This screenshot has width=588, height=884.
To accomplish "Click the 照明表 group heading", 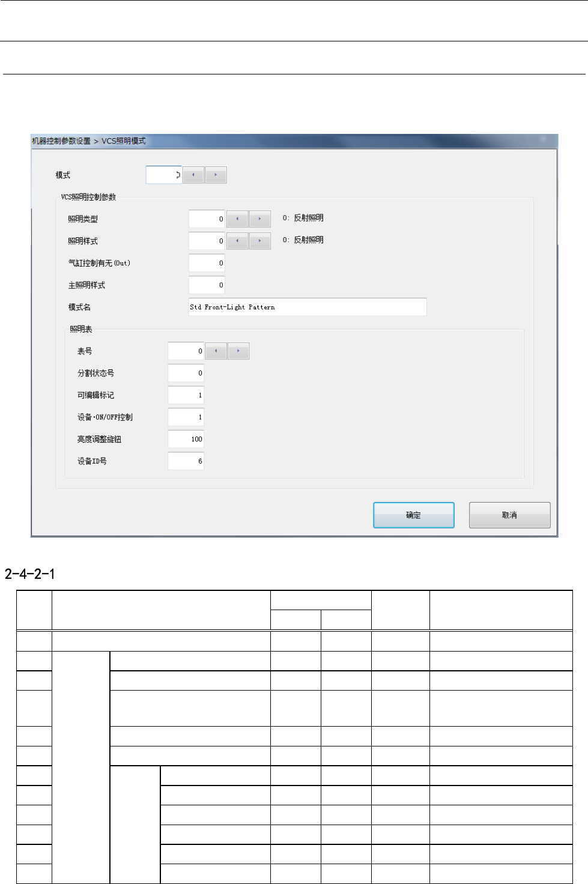I will click(x=81, y=329).
